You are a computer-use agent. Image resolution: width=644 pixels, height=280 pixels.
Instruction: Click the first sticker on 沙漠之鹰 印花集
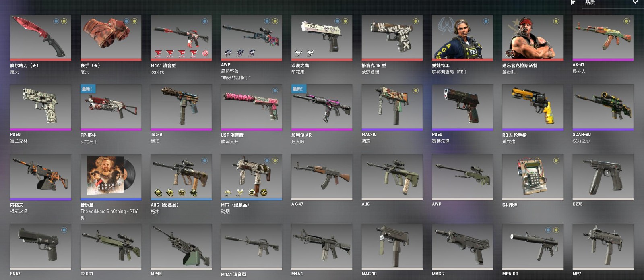(299, 53)
